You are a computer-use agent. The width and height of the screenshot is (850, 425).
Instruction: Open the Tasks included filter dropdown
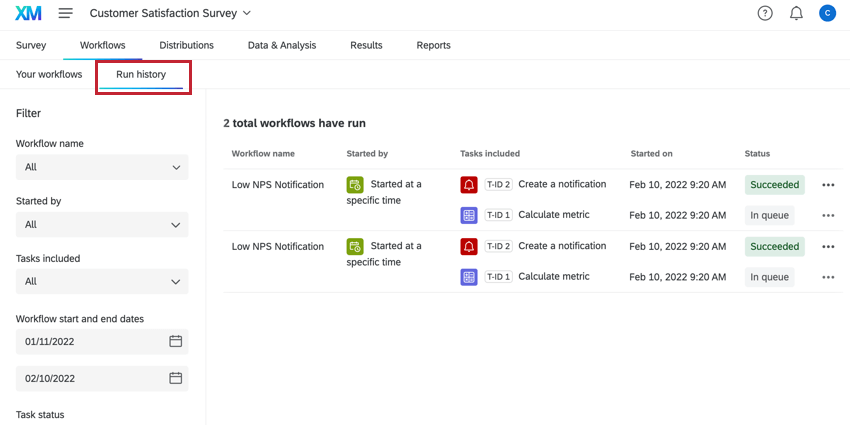click(101, 282)
